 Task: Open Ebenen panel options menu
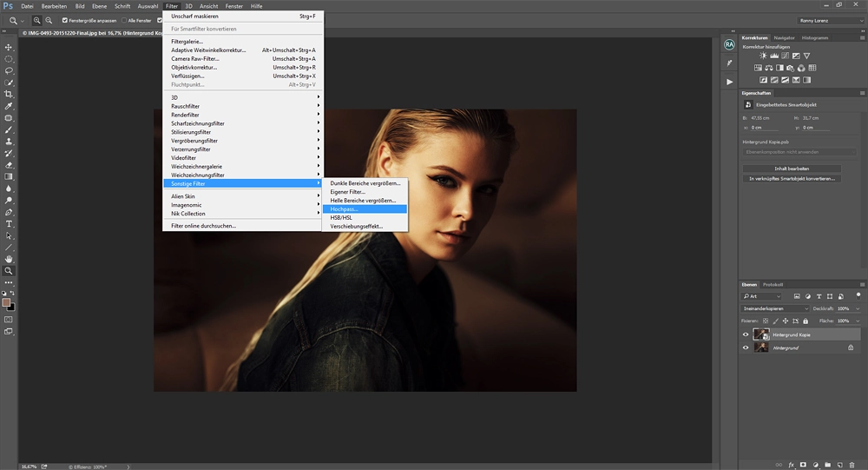[862, 284]
